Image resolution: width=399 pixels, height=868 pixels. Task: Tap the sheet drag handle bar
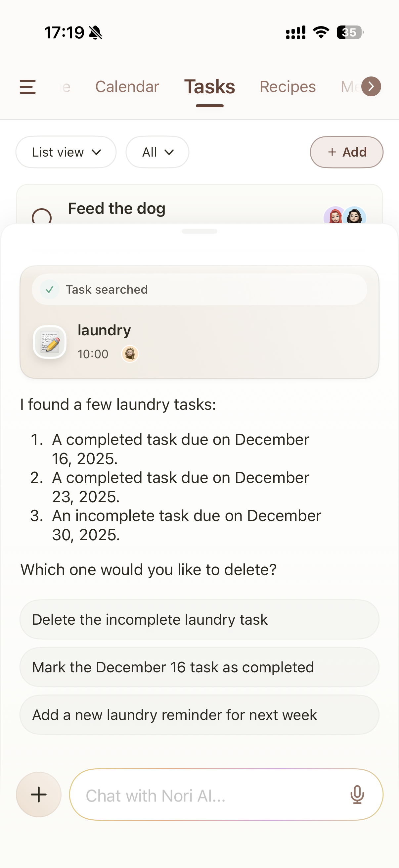pos(199,231)
